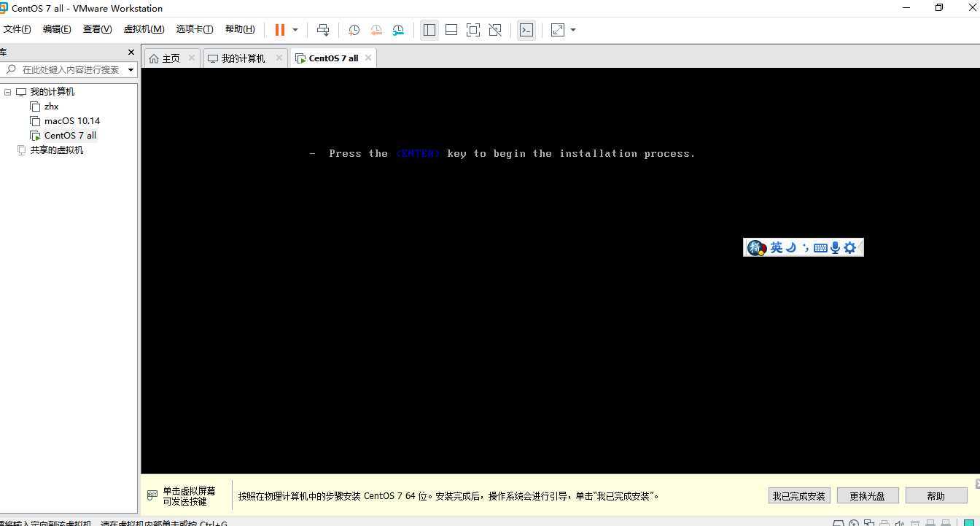Collapse the 我的计算机 tree node
The width and height of the screenshot is (980, 526).
pos(8,92)
